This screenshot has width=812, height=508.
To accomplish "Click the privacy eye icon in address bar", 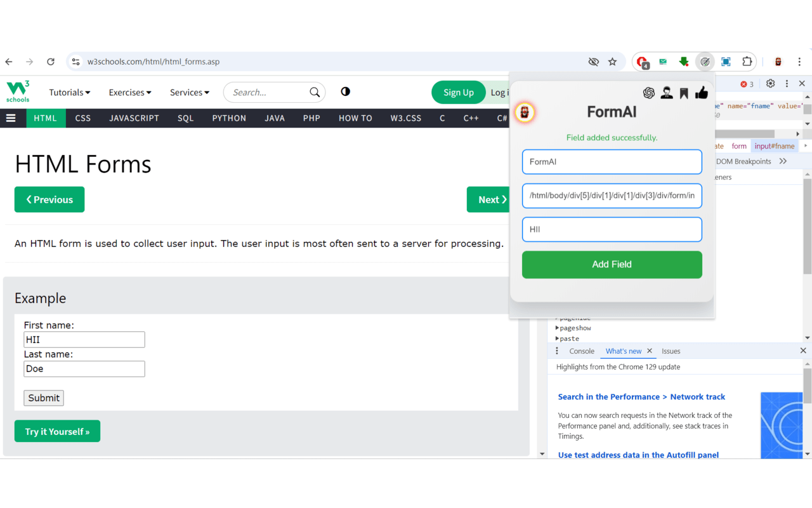I will pos(593,62).
